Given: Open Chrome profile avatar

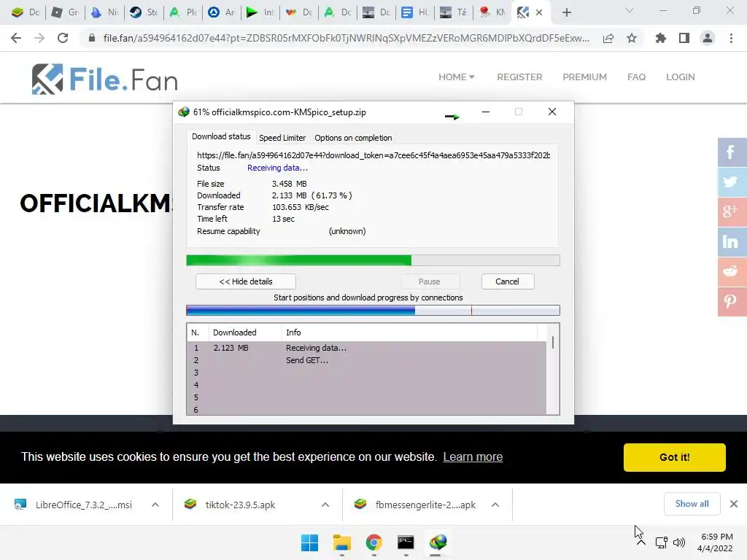Looking at the screenshot, I should point(708,38).
